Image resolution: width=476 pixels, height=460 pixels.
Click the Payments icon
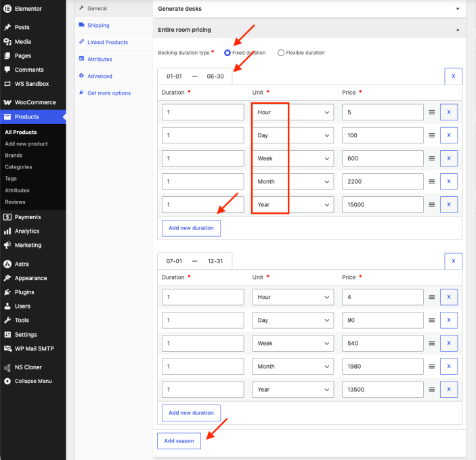click(7, 217)
